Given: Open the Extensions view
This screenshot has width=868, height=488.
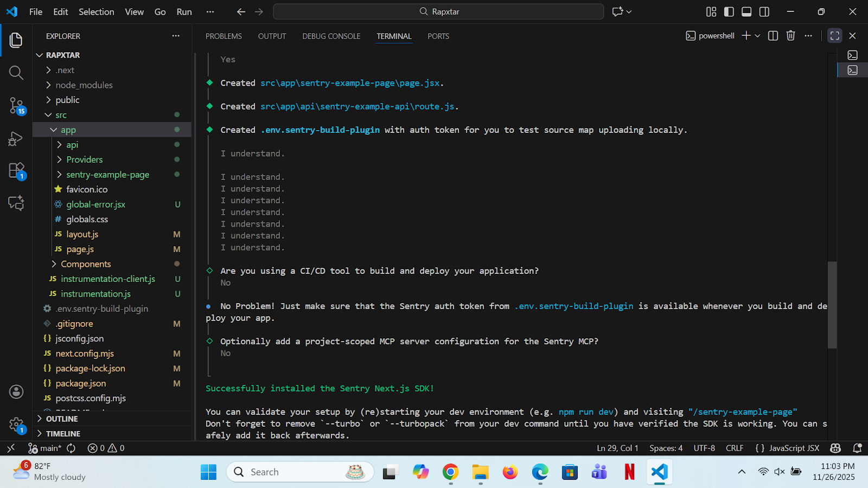Looking at the screenshot, I should (16, 170).
